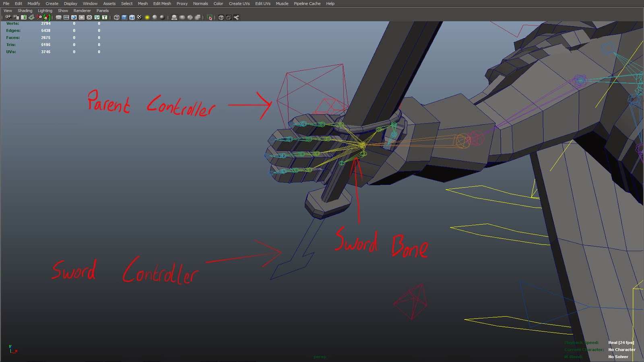
Task: Activate 2D Pan and Zoom mode
Action: [x=39, y=17]
